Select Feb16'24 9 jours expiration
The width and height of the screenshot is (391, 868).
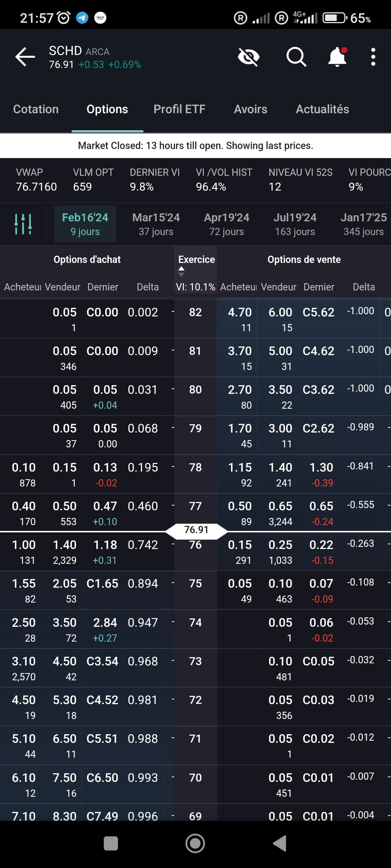[85, 224]
